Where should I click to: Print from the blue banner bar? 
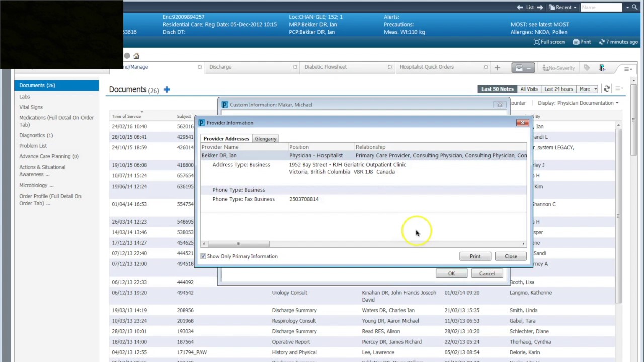[x=582, y=42]
